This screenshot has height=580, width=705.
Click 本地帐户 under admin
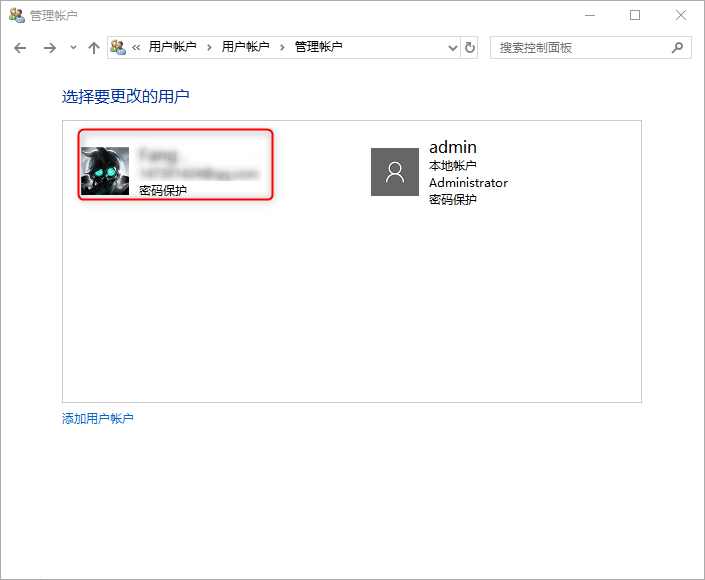pos(453,166)
